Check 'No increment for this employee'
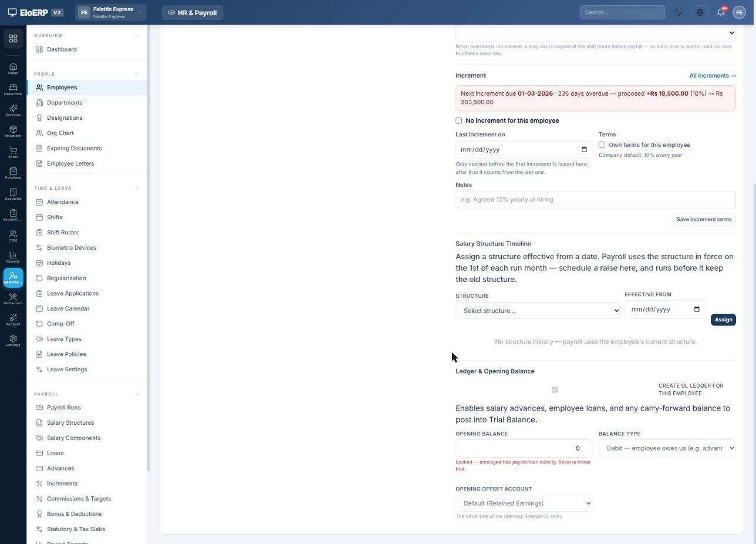This screenshot has width=756, height=544. [x=459, y=120]
